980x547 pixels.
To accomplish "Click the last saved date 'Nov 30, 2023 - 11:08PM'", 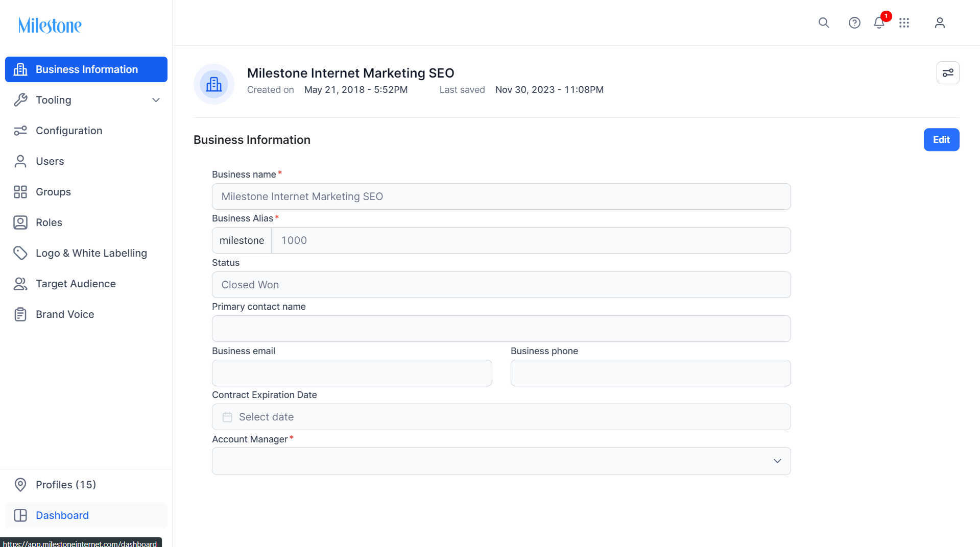I will (x=549, y=90).
